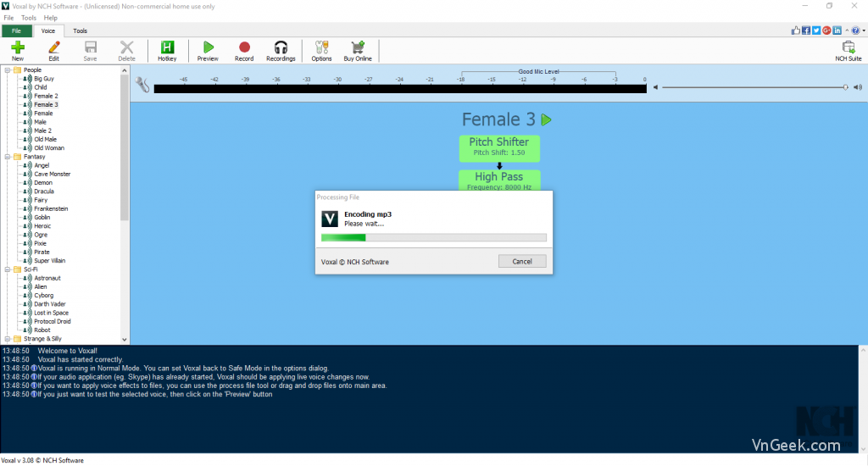Select the Child voice

point(41,87)
